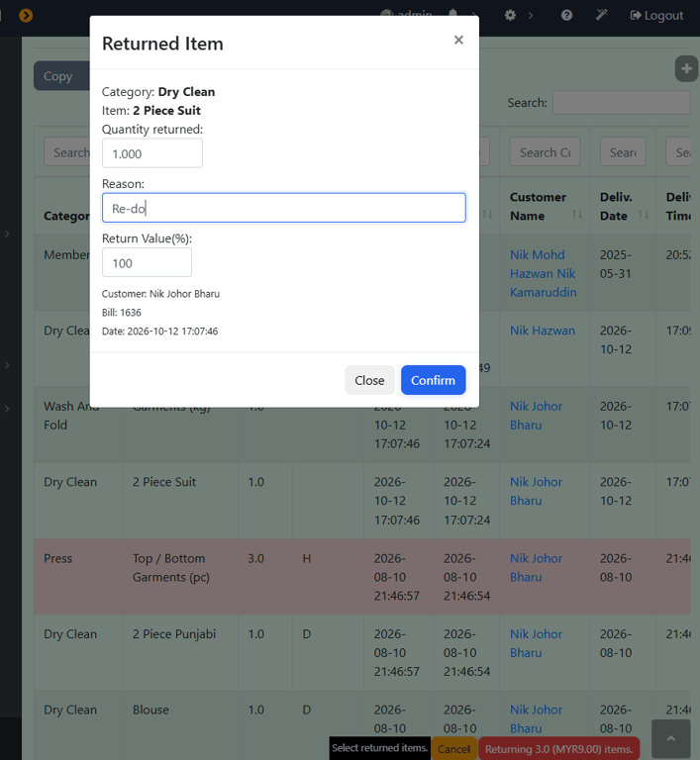700x760 pixels.
Task: Sort by Customer Name column arrows
Action: coord(577,214)
